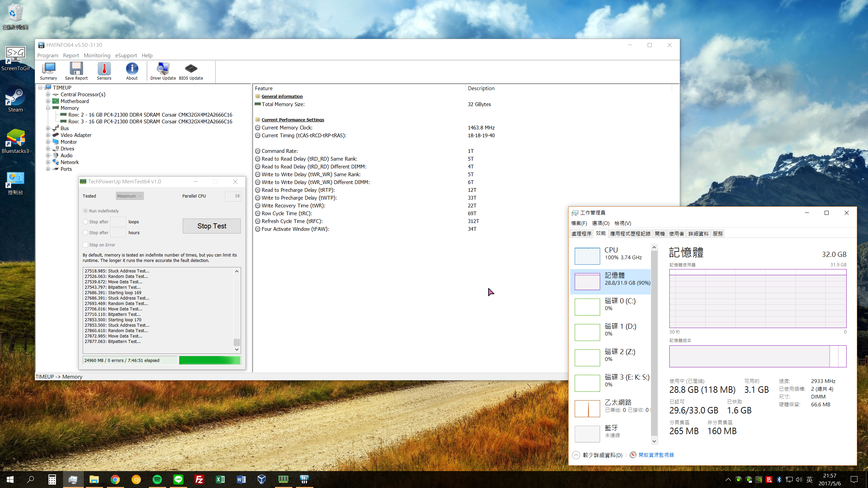Image resolution: width=868 pixels, height=488 pixels.
Task: Open File Explorer from the taskbar
Action: [x=94, y=479]
